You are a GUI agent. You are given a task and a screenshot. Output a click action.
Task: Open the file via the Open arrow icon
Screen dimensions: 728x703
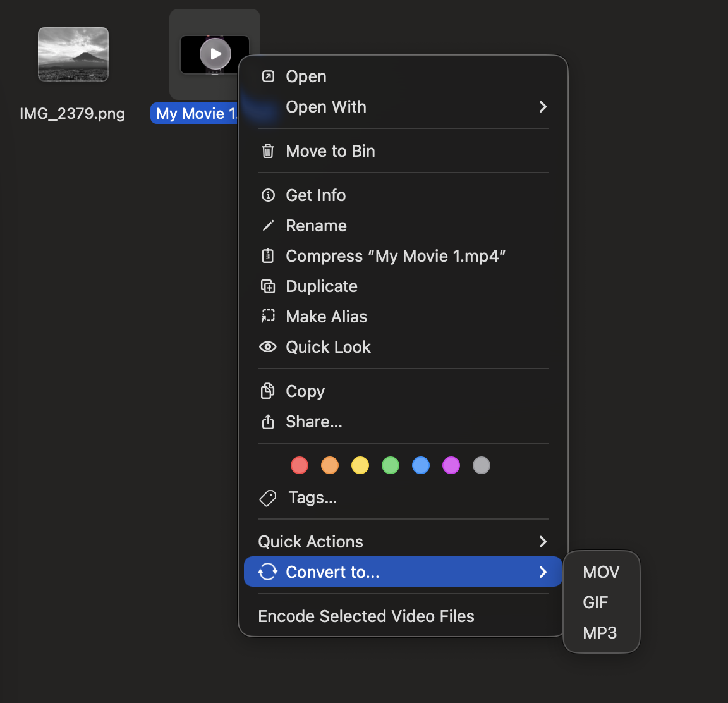coord(268,76)
